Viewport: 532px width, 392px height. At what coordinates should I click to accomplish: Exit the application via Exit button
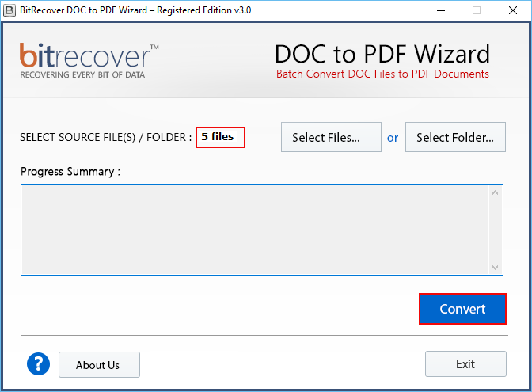[465, 364]
